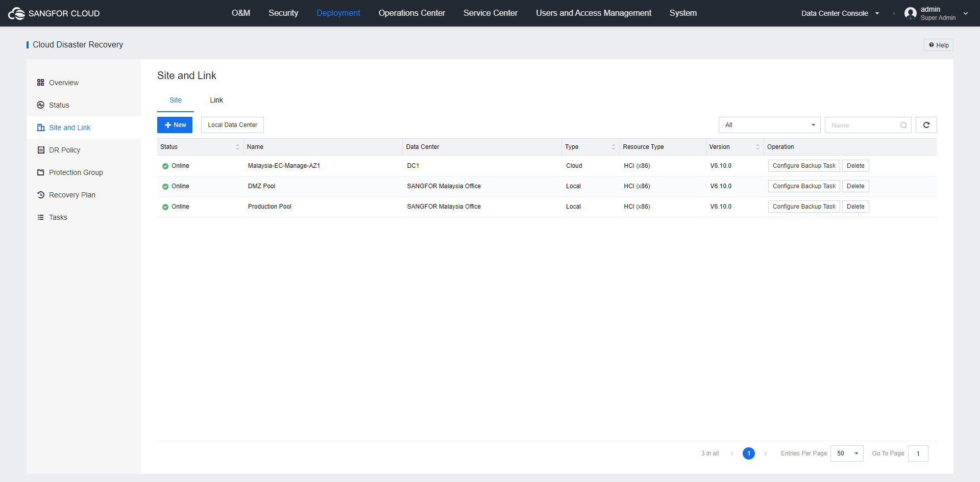Image resolution: width=980 pixels, height=482 pixels.
Task: Click the Protection Group folder icon
Action: [x=41, y=172]
